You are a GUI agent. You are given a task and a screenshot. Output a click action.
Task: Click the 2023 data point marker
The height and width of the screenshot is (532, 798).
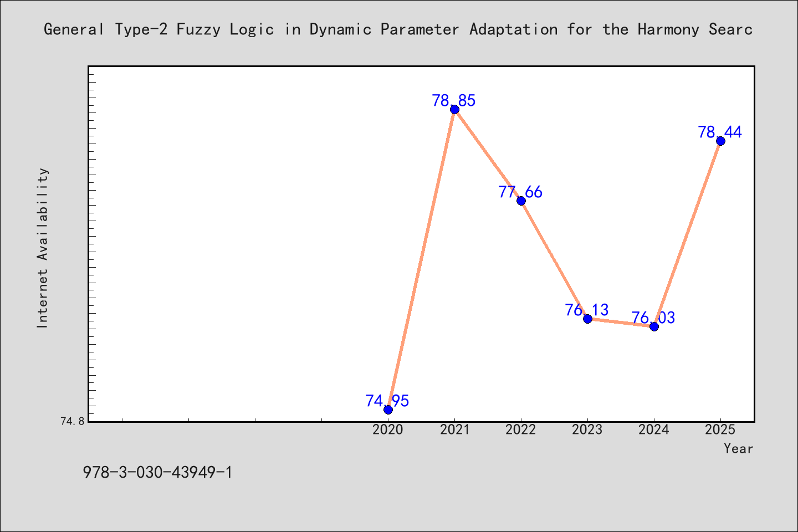click(587, 319)
